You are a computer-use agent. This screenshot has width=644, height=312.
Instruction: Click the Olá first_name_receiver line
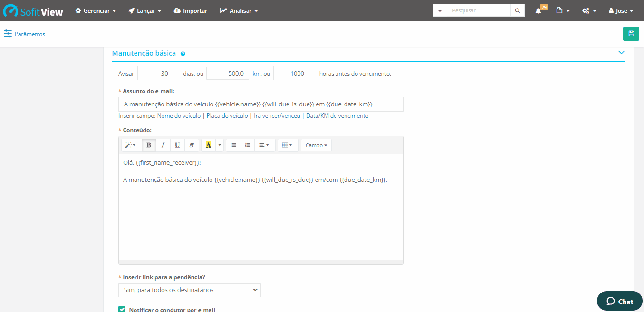tap(162, 163)
